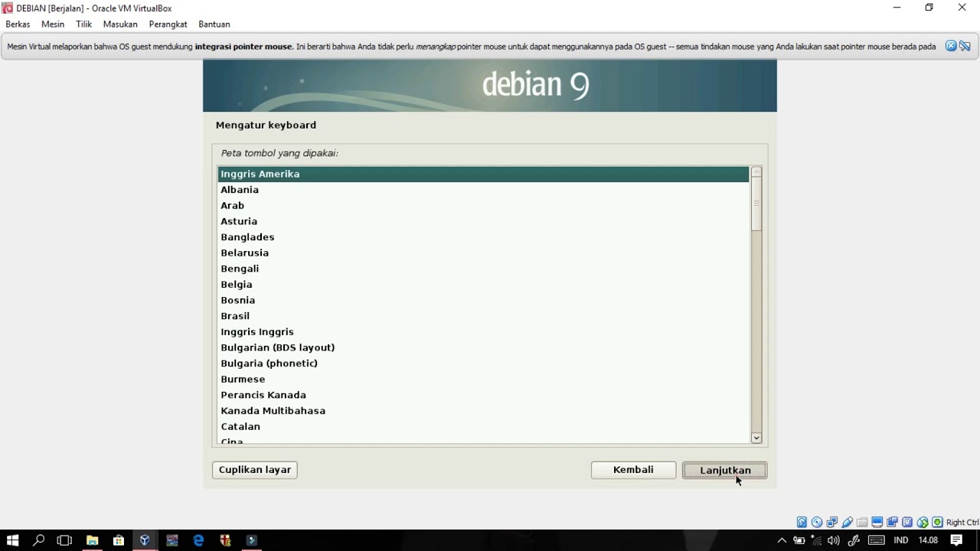Select Arab keyboard layout
Screen dimensions: 980x551
tap(483, 205)
